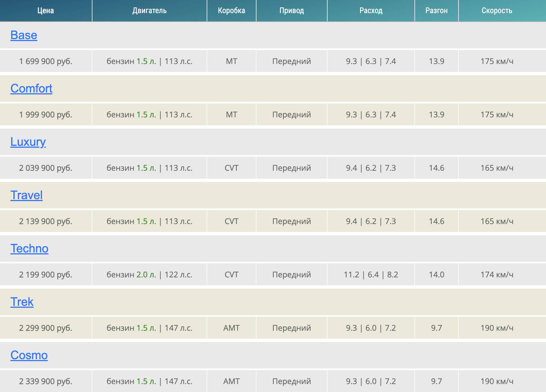546x392 pixels.
Task: Click the Двигатель column header
Action: click(x=149, y=11)
